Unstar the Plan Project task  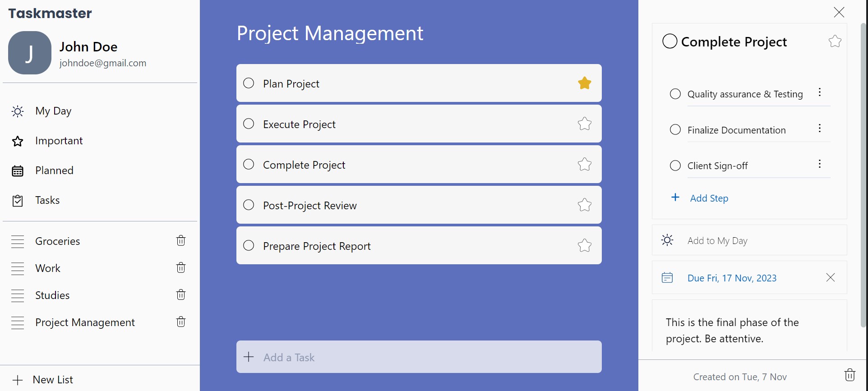584,83
